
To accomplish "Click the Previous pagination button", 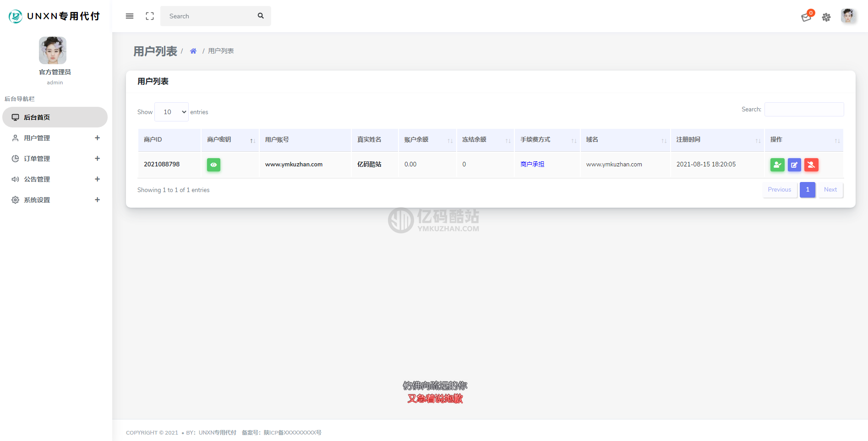I will coord(779,190).
